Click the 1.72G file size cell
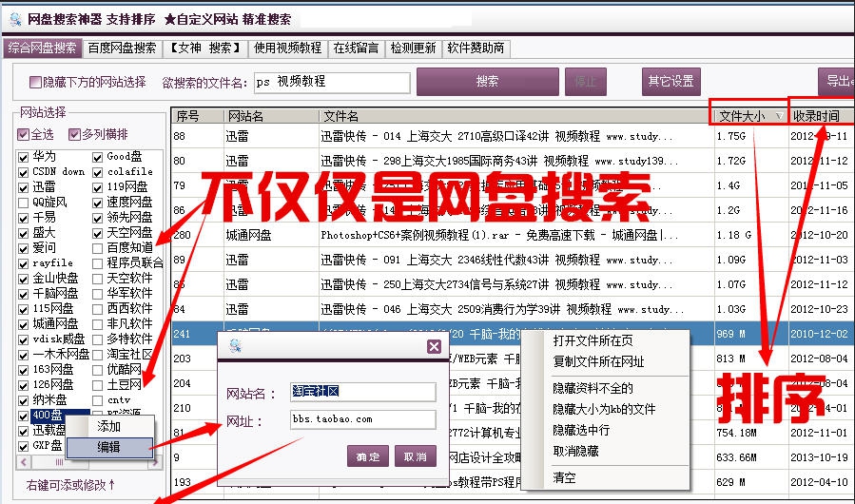 click(750, 161)
